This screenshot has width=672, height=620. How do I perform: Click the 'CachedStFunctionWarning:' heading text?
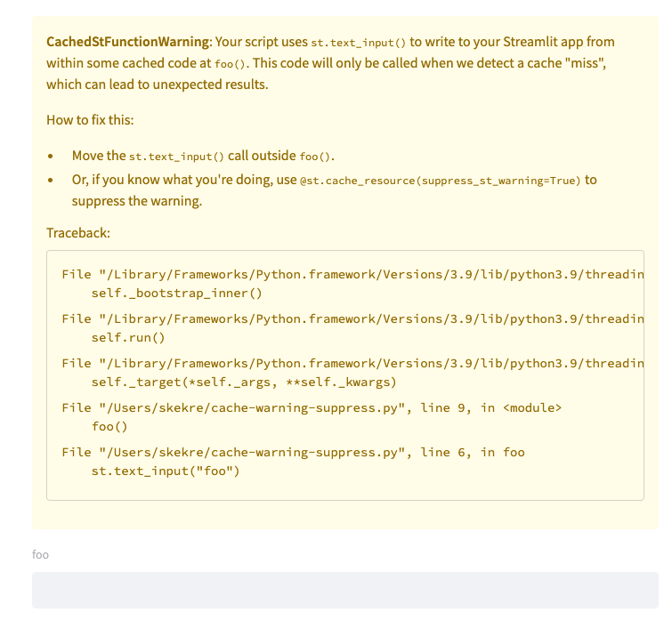pyautogui.click(x=129, y=42)
